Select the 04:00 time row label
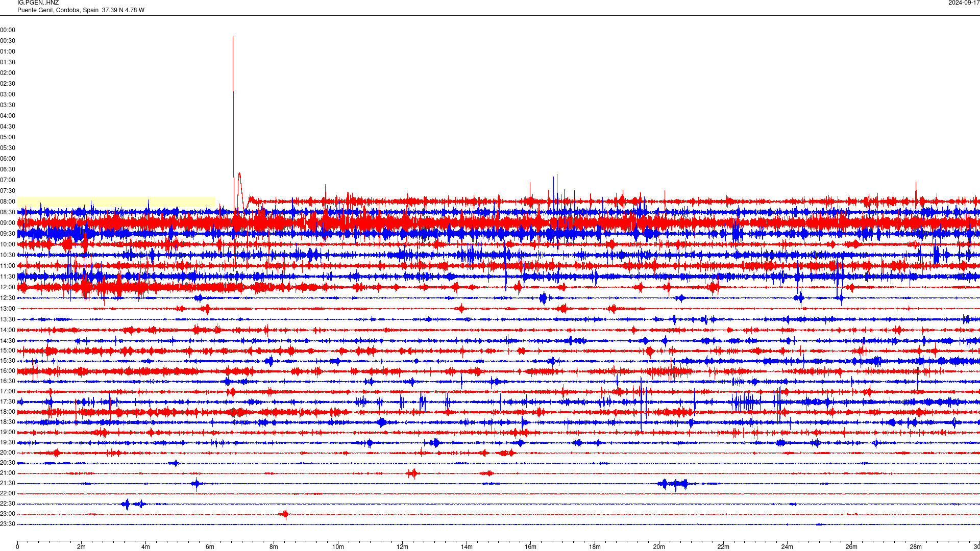Viewport: 980px width, 551px height. click(x=8, y=116)
